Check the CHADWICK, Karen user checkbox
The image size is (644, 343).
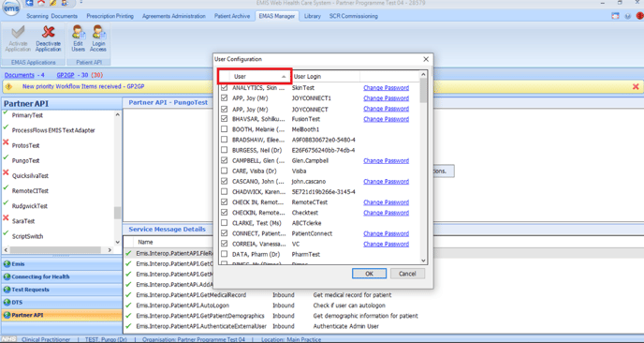point(225,192)
